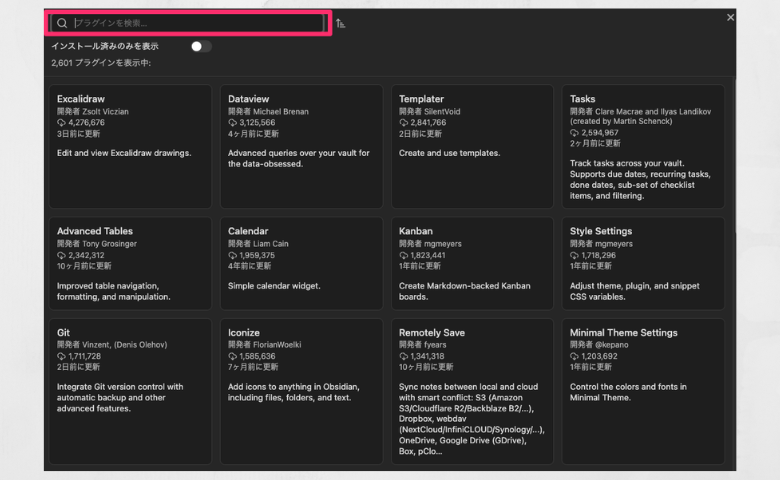Click Dataview's '4ヶ月前に更新' update text

point(253,134)
